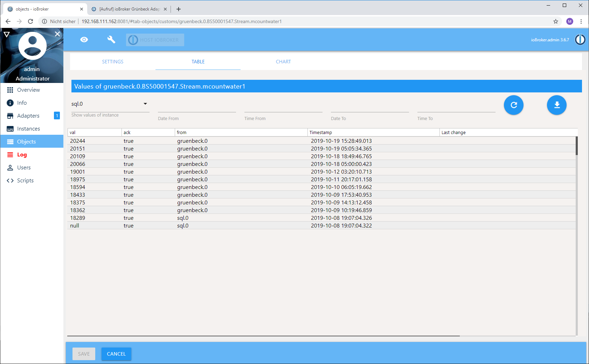Switch to the TABLE tab
589x364 pixels.
click(x=198, y=62)
